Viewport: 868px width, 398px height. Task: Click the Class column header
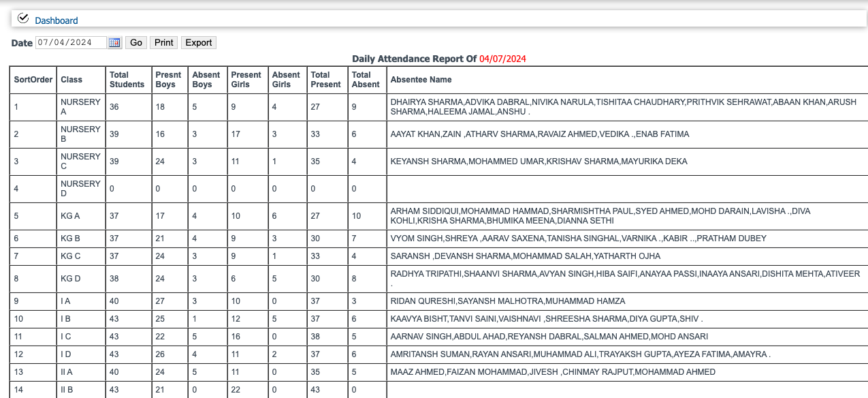pos(80,80)
